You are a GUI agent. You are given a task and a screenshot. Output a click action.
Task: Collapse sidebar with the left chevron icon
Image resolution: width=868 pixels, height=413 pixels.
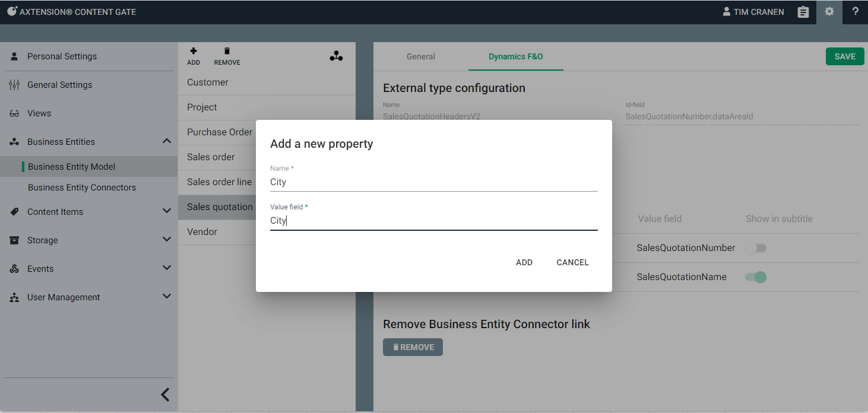[165, 395]
